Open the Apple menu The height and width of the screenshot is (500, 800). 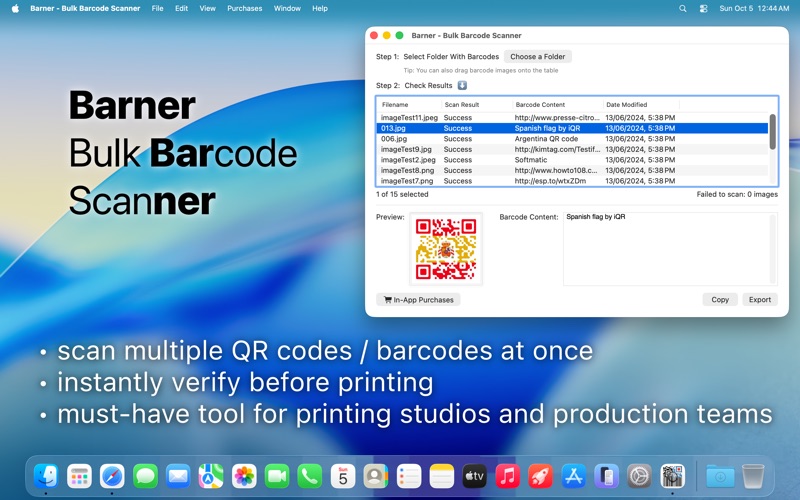tap(15, 8)
